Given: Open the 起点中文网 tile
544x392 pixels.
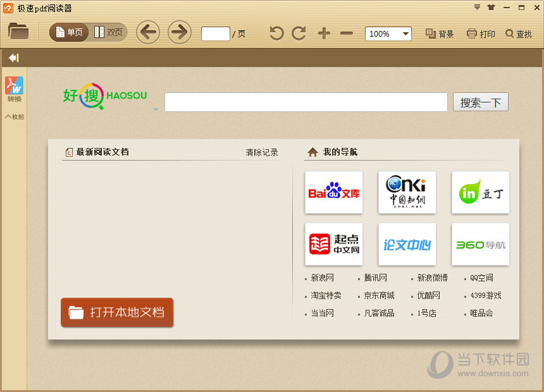Looking at the screenshot, I should (334, 244).
